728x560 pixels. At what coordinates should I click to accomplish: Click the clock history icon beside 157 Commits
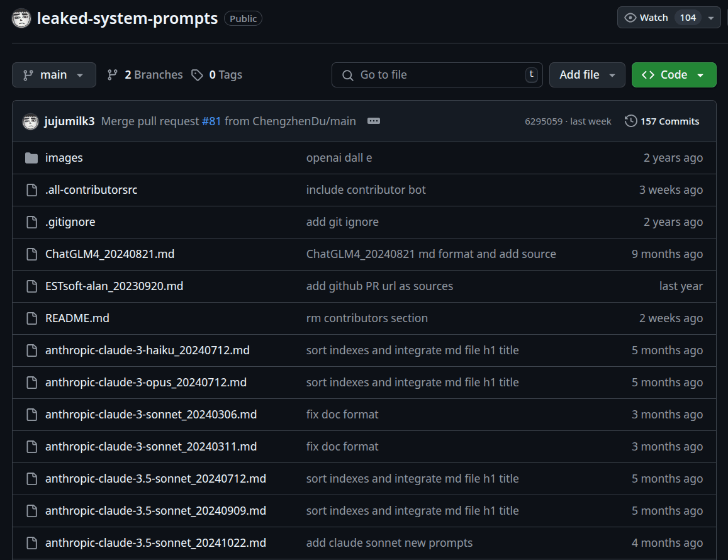click(630, 121)
